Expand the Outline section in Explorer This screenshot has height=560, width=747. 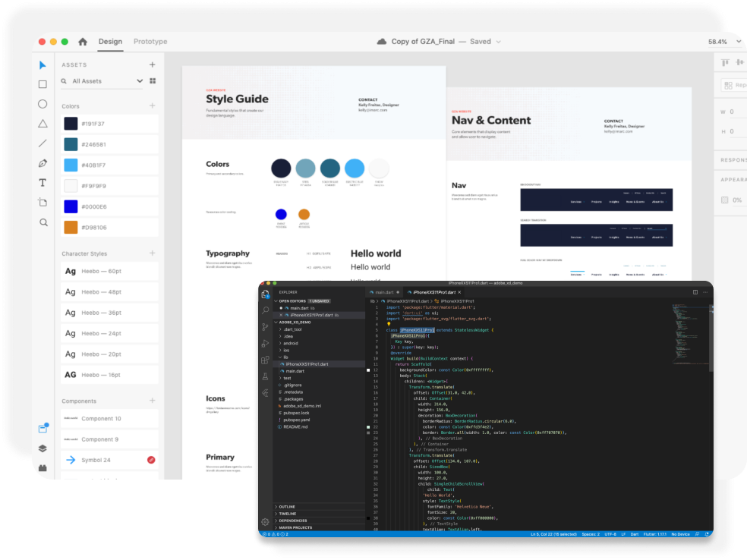287,506
